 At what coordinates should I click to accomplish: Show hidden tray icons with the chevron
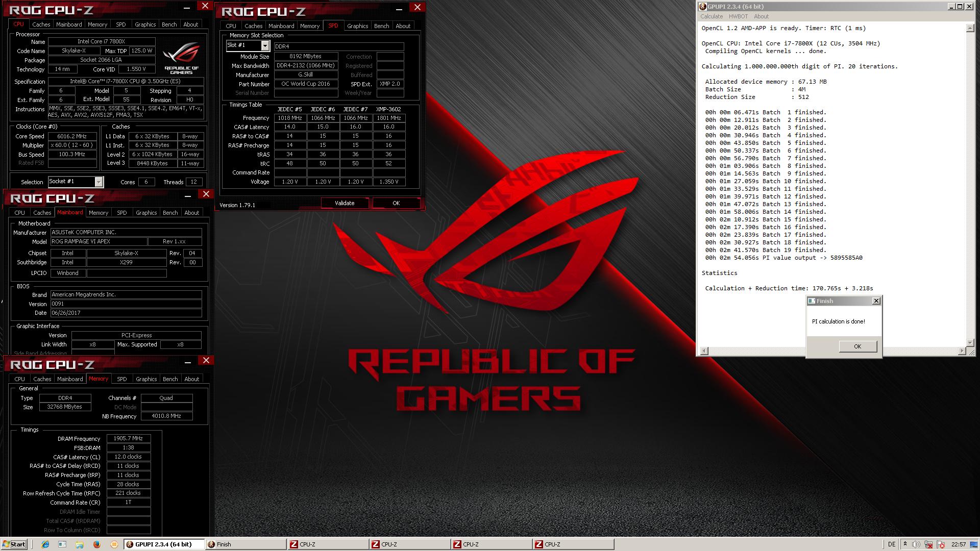905,544
